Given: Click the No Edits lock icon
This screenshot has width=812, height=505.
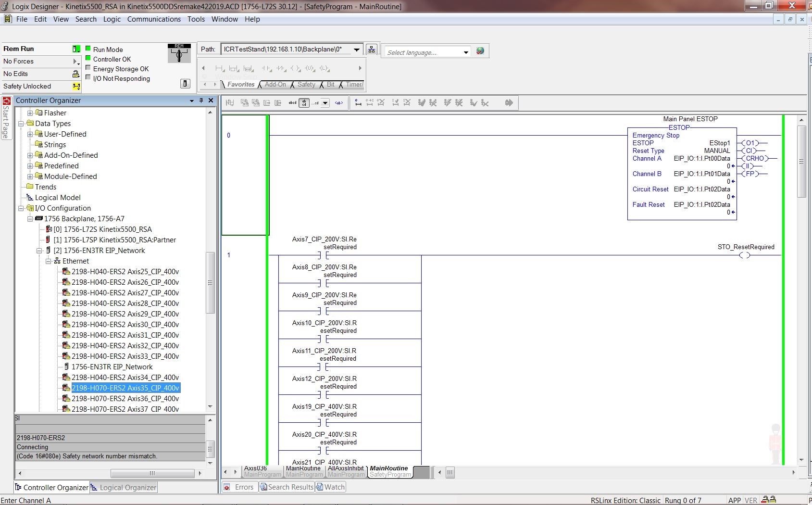Looking at the screenshot, I should (x=76, y=74).
